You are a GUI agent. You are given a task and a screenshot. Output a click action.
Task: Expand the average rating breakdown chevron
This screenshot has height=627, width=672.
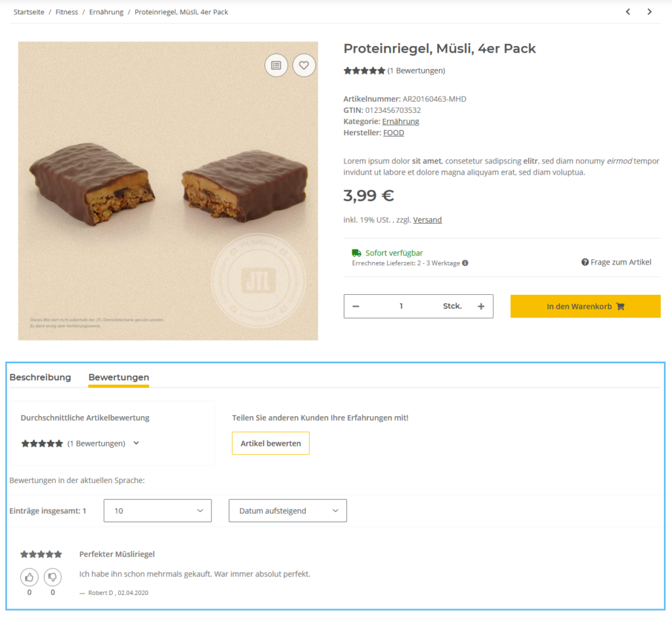coord(136,443)
